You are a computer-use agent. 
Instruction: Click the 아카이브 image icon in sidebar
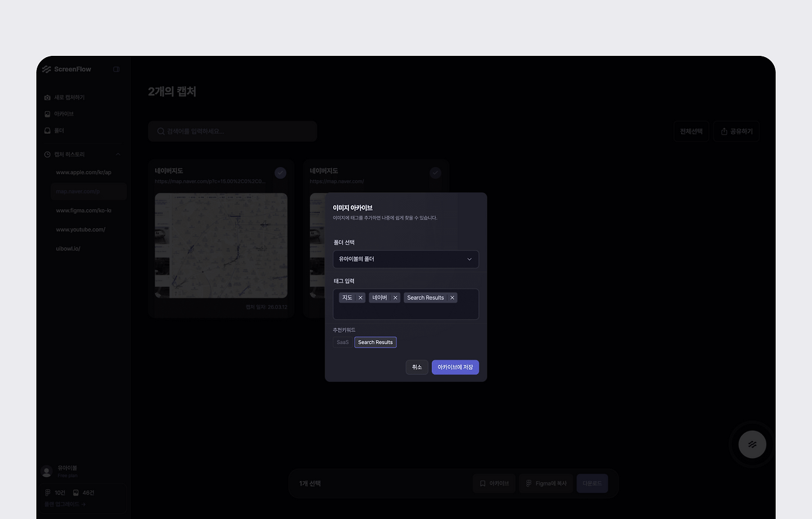(x=47, y=114)
